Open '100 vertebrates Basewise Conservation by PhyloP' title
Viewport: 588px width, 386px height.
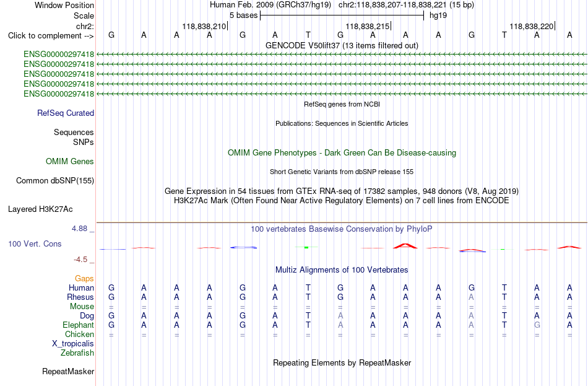click(342, 229)
